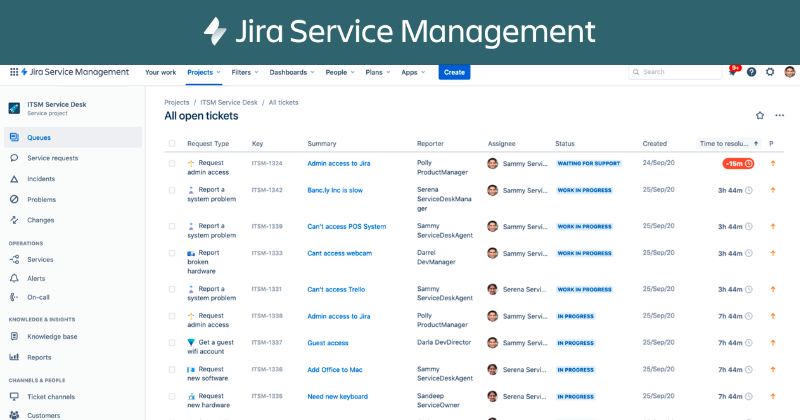The image size is (800, 420).
Task: Click the Customers people icon
Action: point(14,415)
